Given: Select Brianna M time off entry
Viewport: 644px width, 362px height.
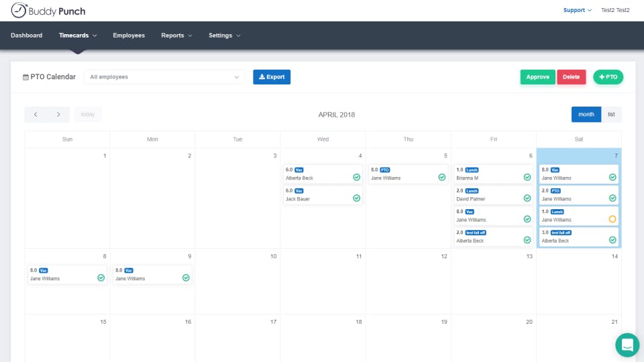Looking at the screenshot, I should tap(493, 174).
